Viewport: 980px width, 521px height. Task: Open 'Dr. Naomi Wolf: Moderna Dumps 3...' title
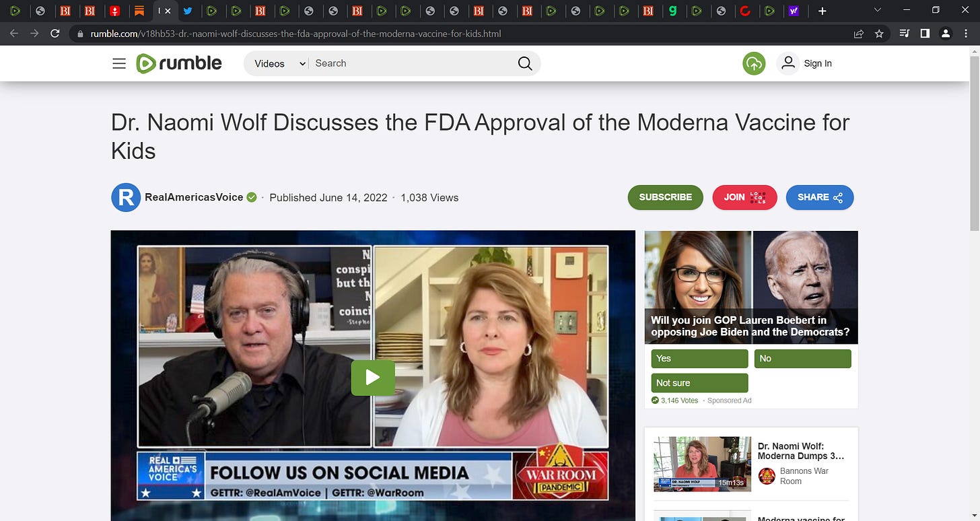coord(801,451)
